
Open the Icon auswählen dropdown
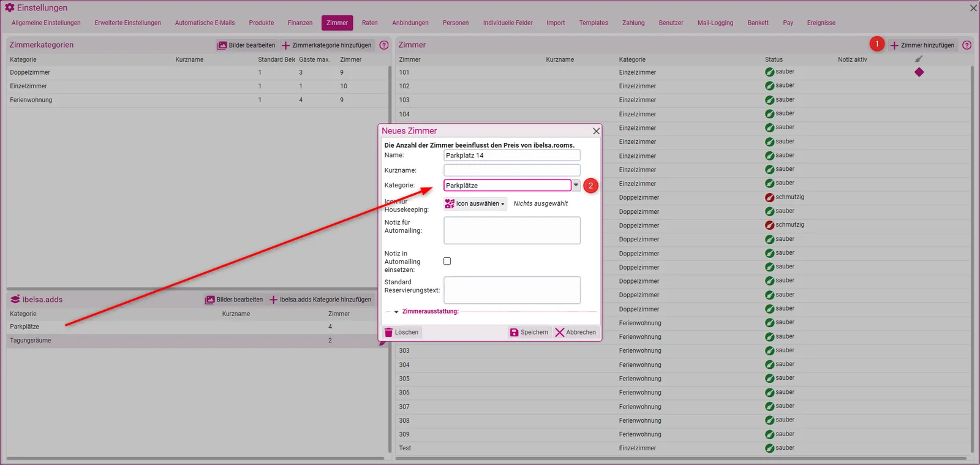[x=475, y=203]
